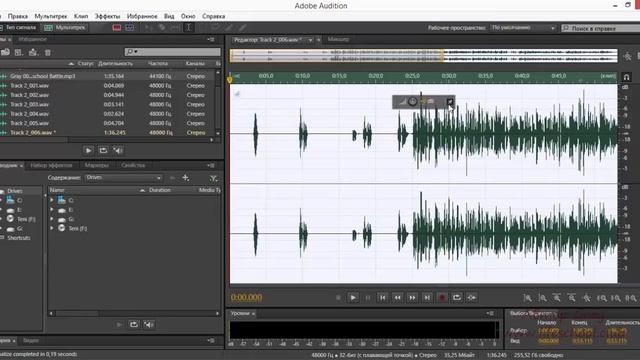This screenshot has height=360, width=640.
Task: Sort files by Частота column
Action: [x=158, y=64]
